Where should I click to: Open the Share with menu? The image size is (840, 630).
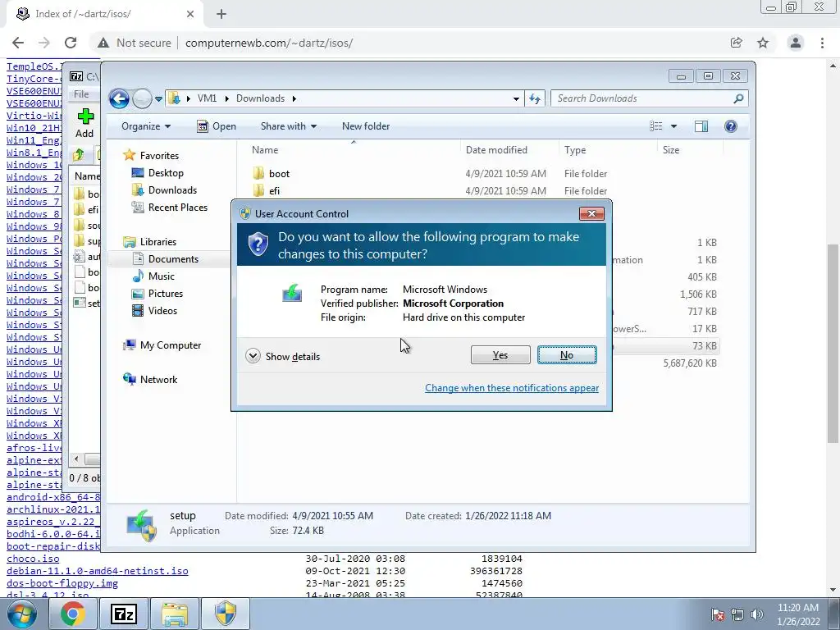coord(288,126)
